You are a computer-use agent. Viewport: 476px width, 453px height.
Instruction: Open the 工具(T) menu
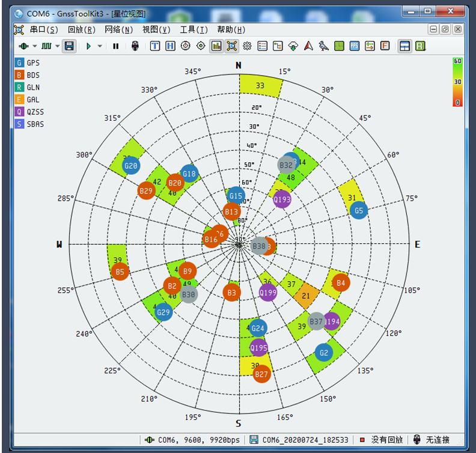coord(194,29)
